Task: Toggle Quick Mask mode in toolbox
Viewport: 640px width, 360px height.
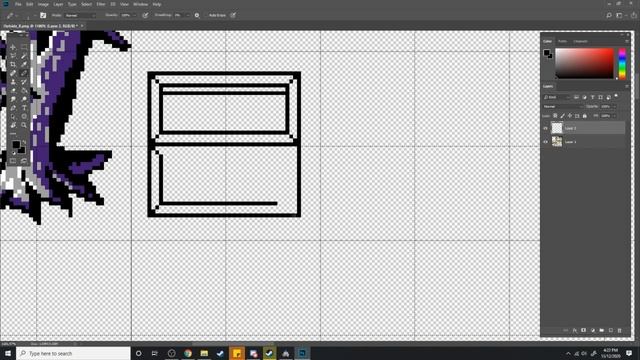Action: click(13, 161)
